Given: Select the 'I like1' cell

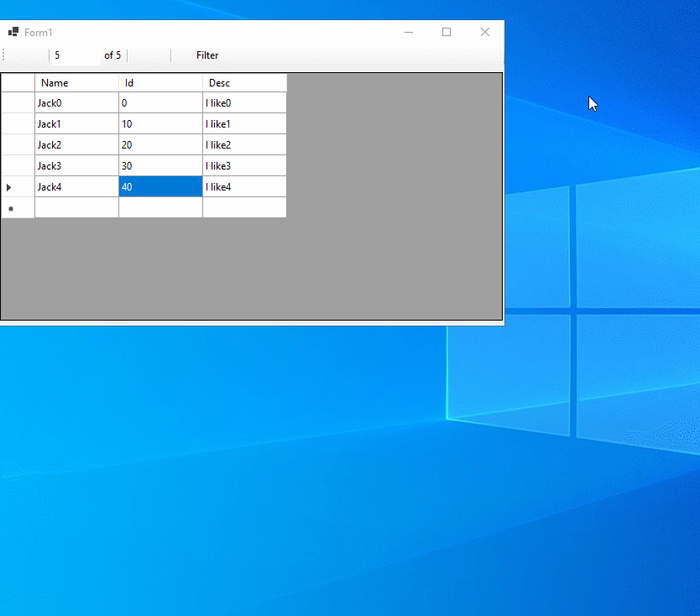Looking at the screenshot, I should [244, 123].
